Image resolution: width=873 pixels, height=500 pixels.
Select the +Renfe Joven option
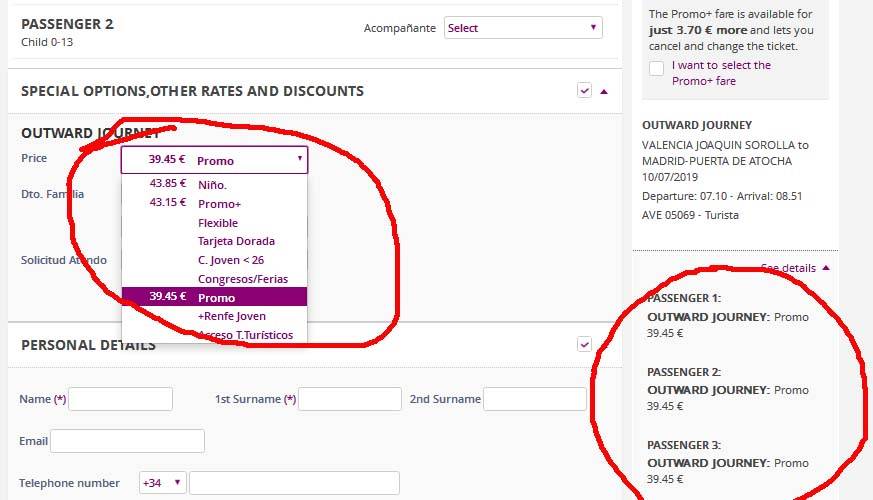pyautogui.click(x=231, y=316)
